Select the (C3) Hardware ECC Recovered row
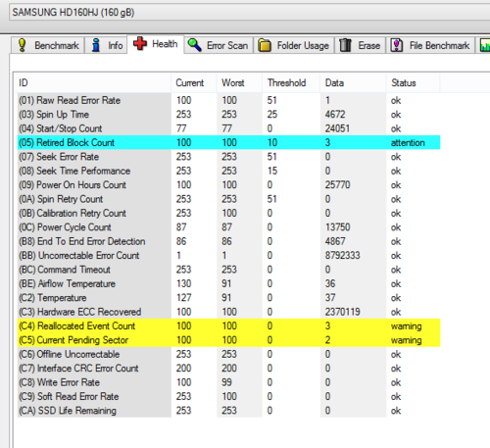This screenshot has width=490, height=448. tap(228, 312)
